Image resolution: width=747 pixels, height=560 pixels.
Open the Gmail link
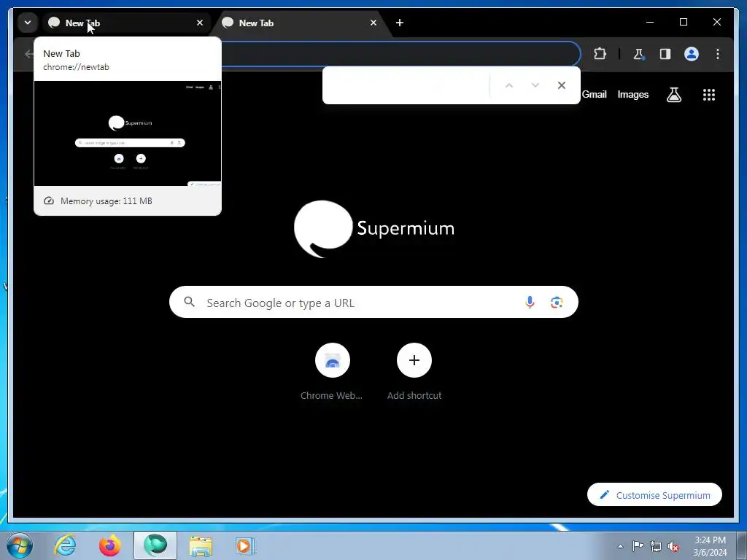tap(594, 94)
